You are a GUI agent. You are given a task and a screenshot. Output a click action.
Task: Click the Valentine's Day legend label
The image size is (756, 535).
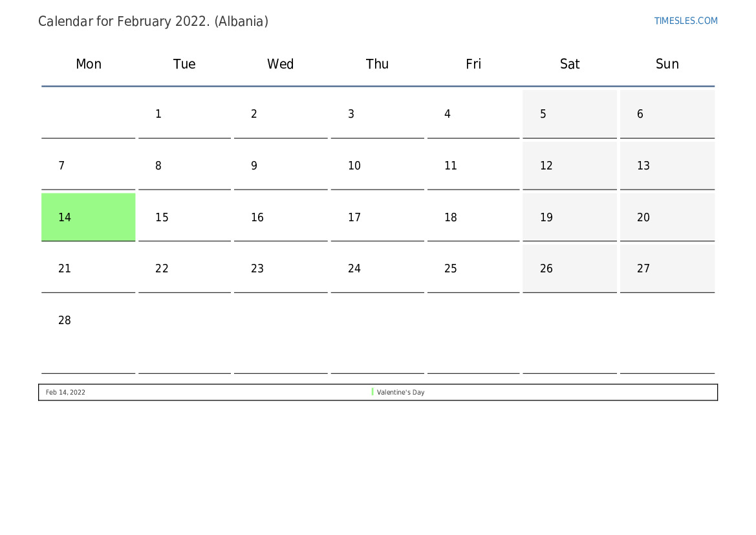pyautogui.click(x=400, y=392)
